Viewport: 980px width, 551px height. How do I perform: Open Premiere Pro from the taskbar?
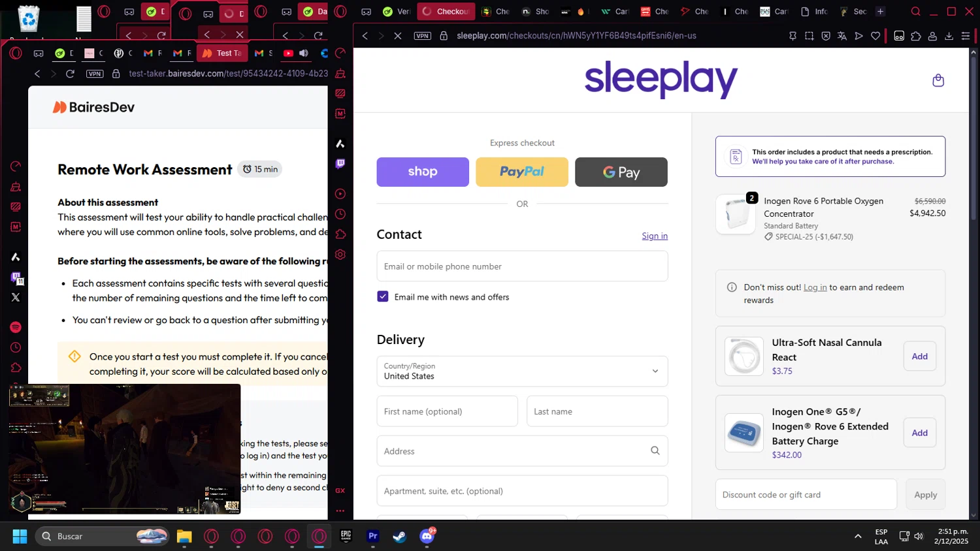pos(372,536)
